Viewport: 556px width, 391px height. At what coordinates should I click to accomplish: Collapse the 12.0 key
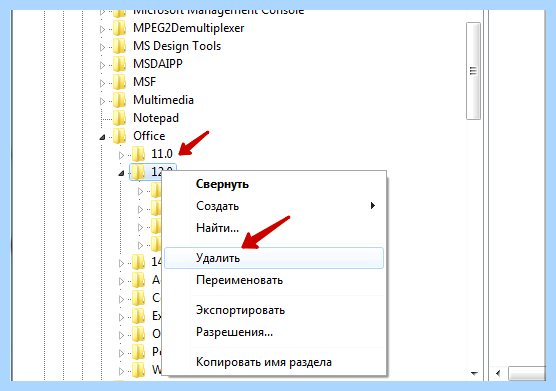(x=121, y=173)
